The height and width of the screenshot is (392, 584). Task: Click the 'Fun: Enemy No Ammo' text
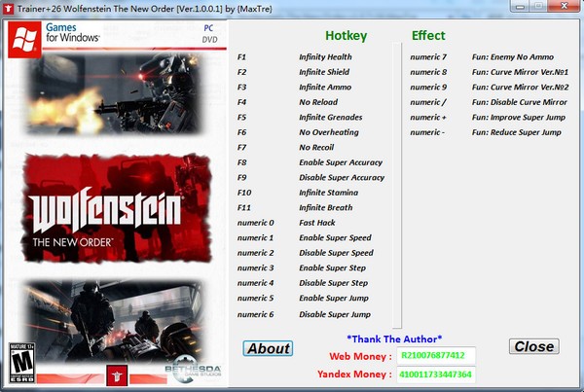(513, 57)
